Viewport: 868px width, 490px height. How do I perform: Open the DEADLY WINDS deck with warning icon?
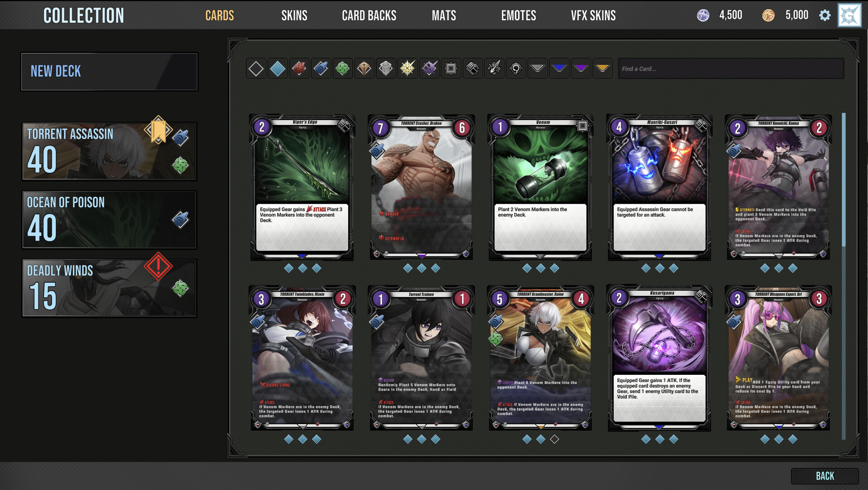[109, 287]
